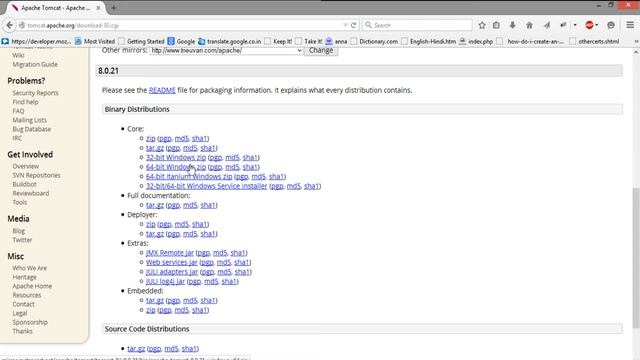Click scrollbar up arrow
Screen dimensions: 640x360
[636, 52]
